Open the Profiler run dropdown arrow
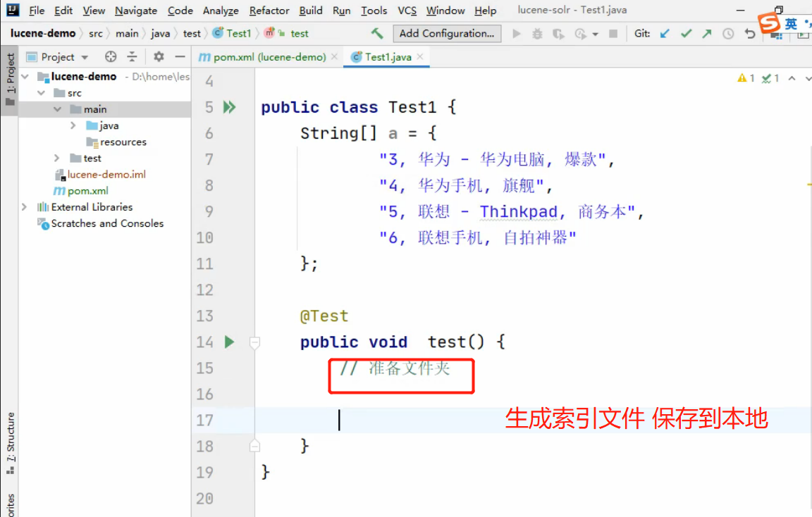 tap(595, 34)
